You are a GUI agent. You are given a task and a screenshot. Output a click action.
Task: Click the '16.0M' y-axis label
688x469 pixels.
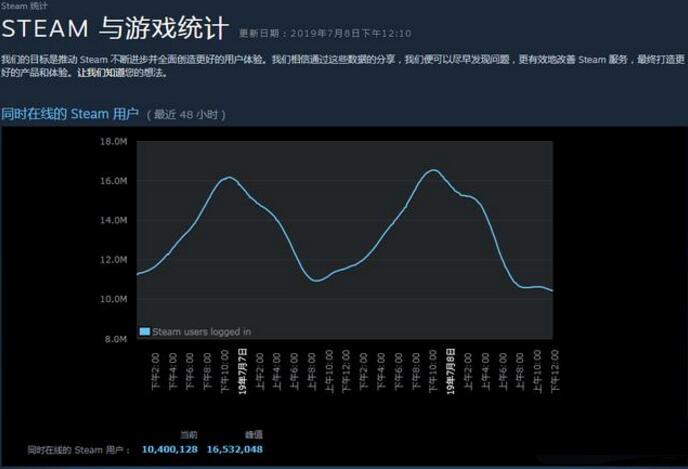114,181
